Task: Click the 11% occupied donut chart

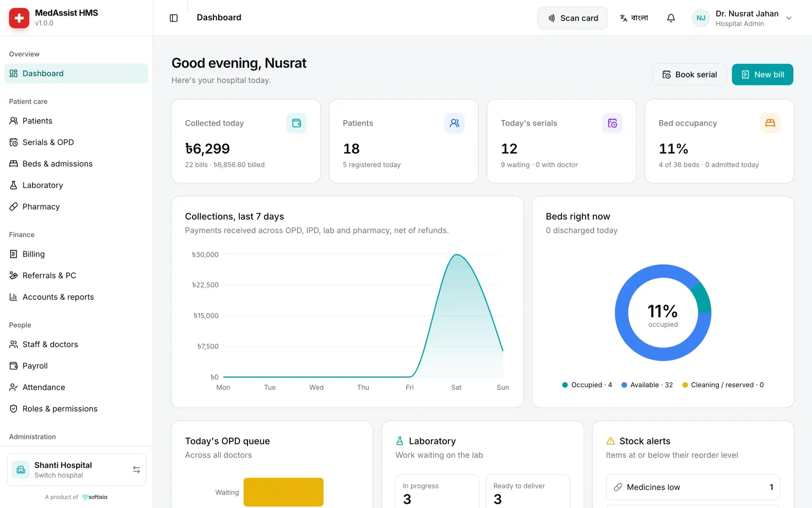Action: pyautogui.click(x=663, y=313)
